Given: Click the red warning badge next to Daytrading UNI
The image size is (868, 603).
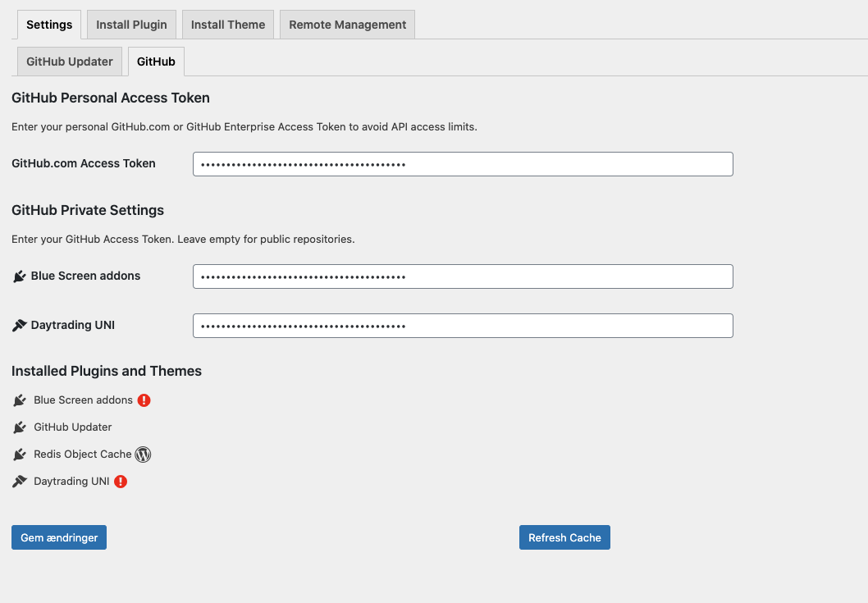Looking at the screenshot, I should tap(121, 482).
